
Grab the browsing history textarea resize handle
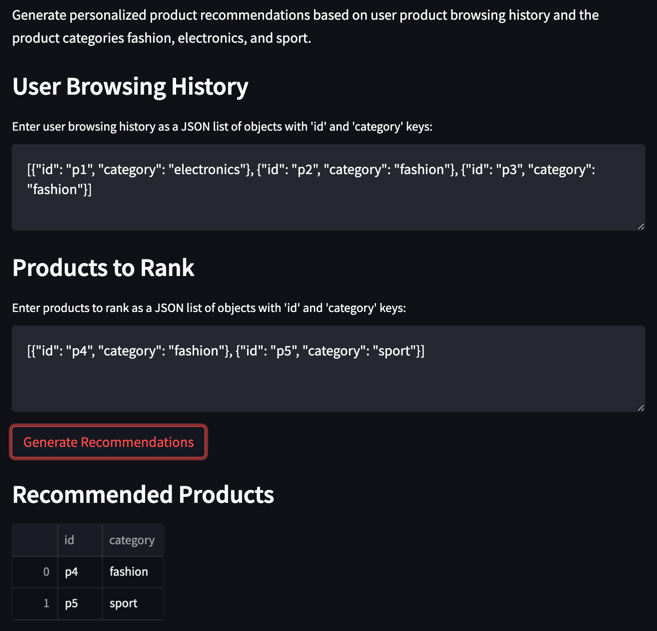[x=640, y=226]
